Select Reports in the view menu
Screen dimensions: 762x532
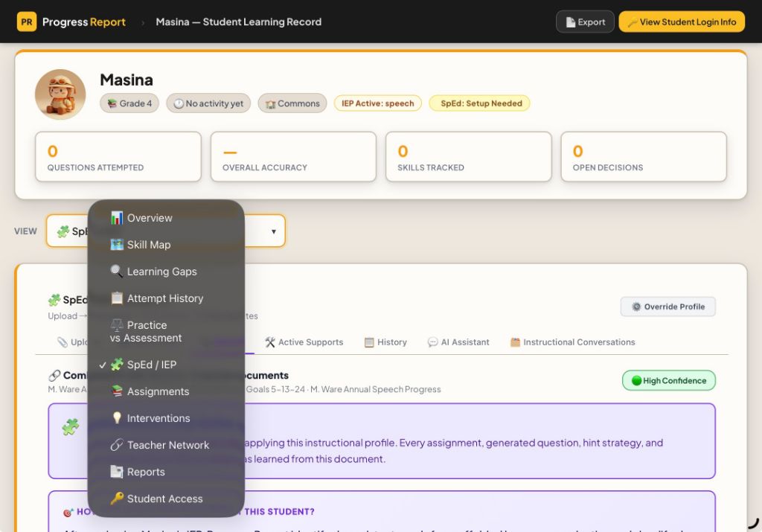point(166,472)
